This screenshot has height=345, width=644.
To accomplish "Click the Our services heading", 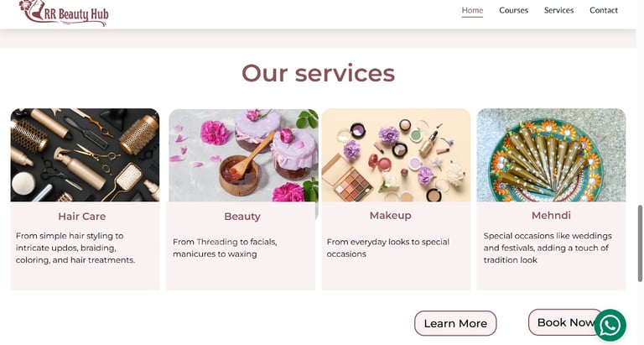I will tap(318, 73).
